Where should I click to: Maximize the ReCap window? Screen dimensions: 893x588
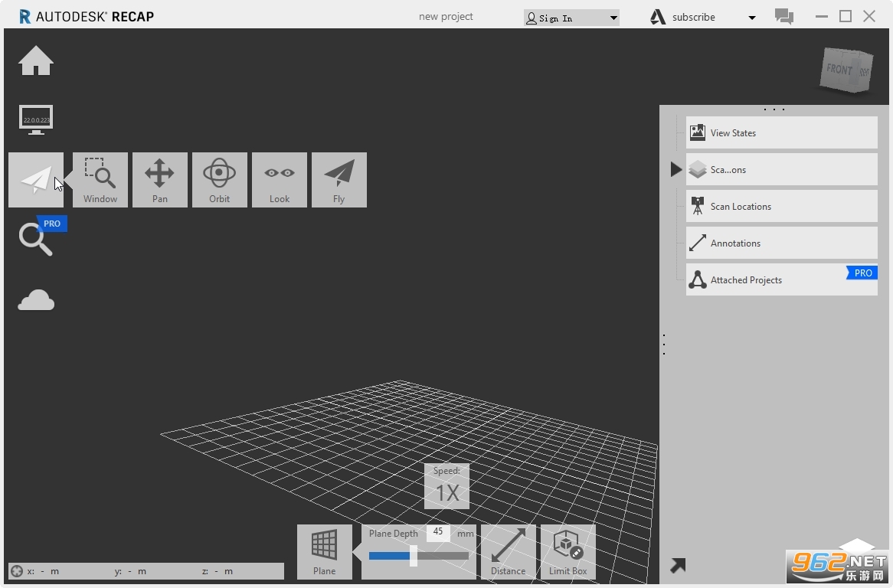tap(846, 17)
